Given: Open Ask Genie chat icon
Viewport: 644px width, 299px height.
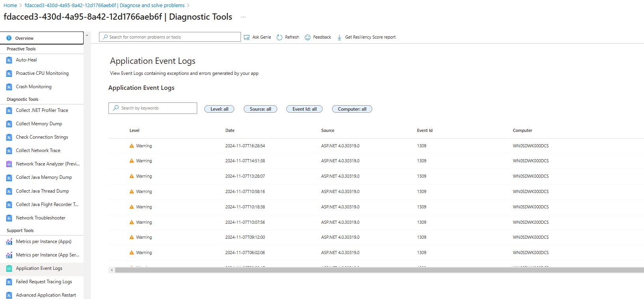Looking at the screenshot, I should tap(247, 37).
